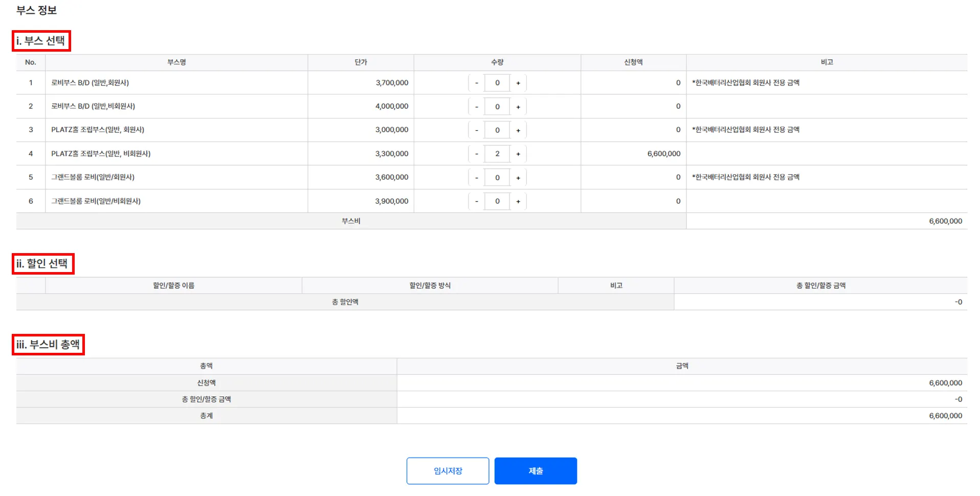Screen dimensions: 980x496
Task: Click plus button for 로비부스 B/D (일반,비회원사)
Action: (x=518, y=106)
